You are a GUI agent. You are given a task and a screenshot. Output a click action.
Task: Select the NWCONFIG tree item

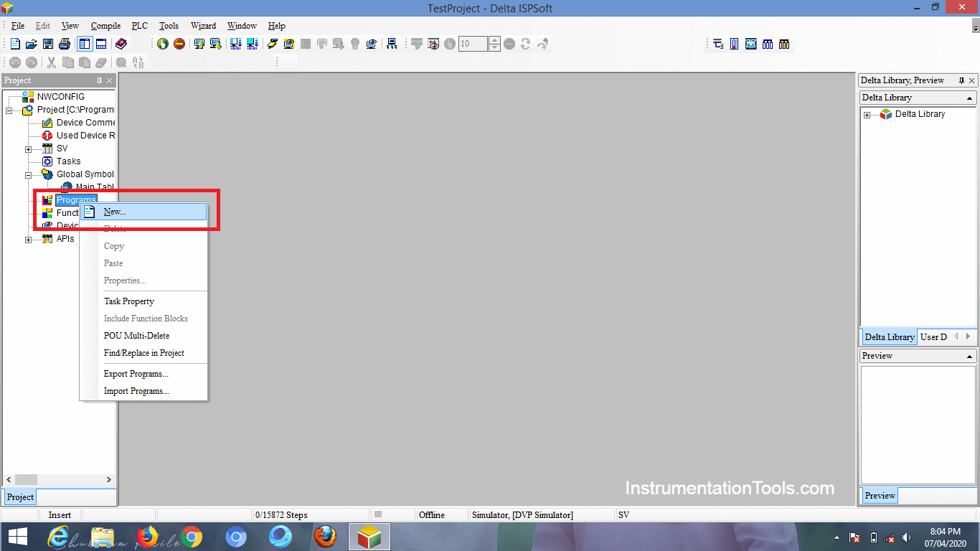tap(61, 97)
